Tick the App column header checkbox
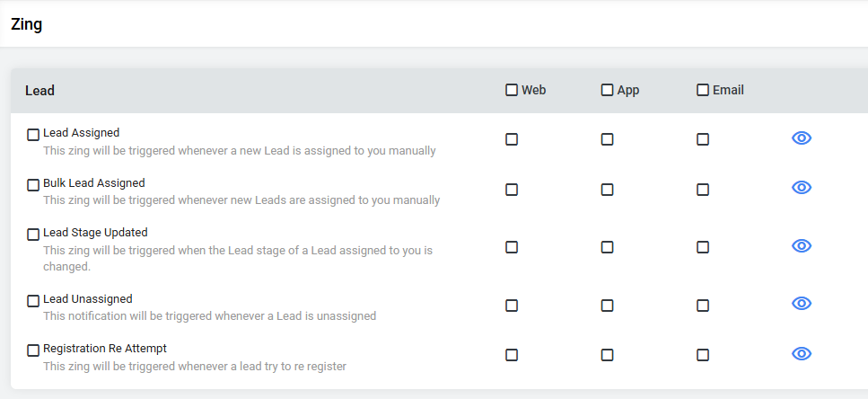The height and width of the screenshot is (399, 868). point(608,90)
